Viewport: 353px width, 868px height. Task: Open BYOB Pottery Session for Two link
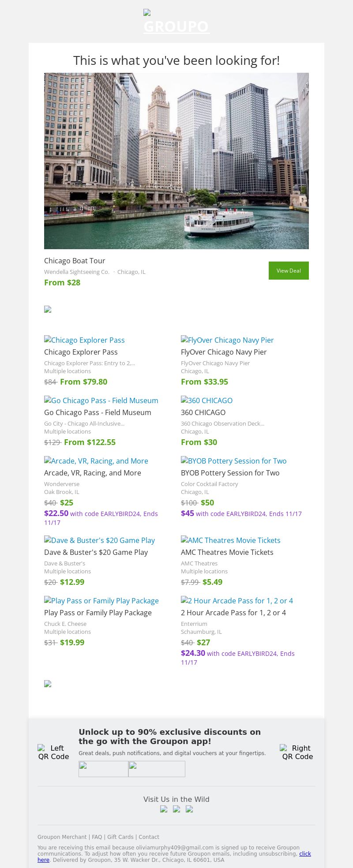click(234, 461)
